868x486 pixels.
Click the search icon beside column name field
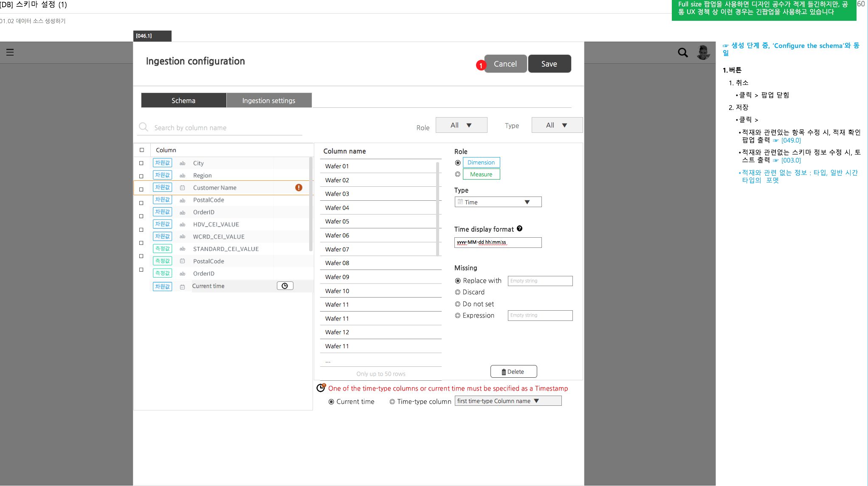coord(144,127)
